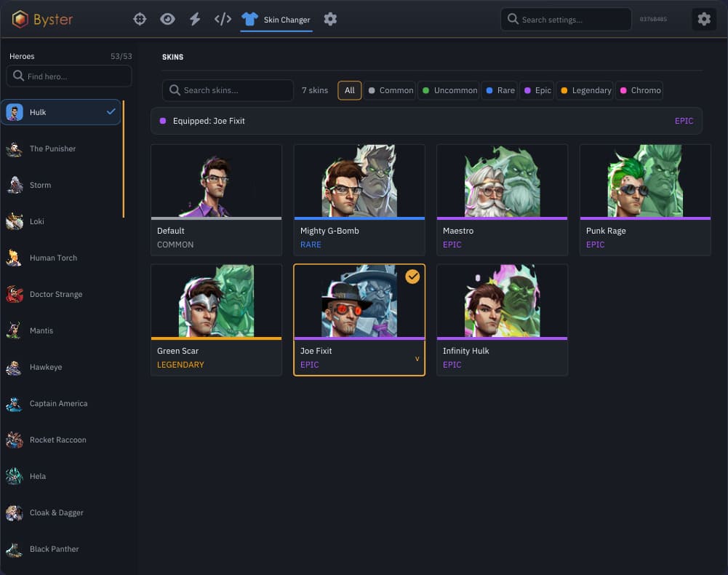Click the Equipped: Joe Fixit banner

[x=426, y=121]
